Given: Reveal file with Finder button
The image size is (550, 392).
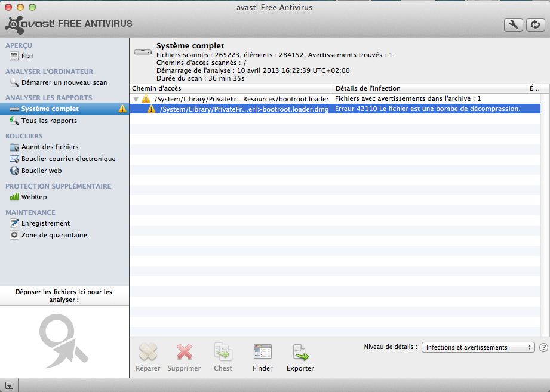Looking at the screenshot, I should (263, 357).
